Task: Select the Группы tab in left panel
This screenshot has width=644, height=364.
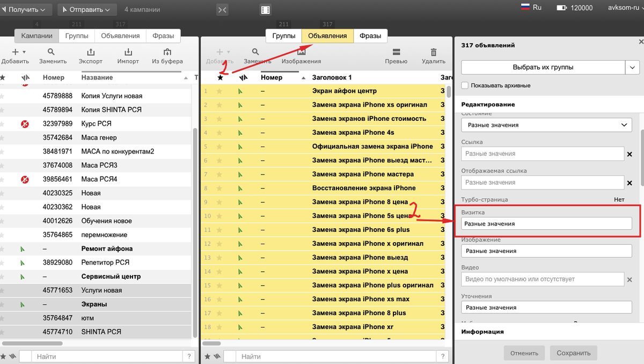Action: (x=77, y=36)
